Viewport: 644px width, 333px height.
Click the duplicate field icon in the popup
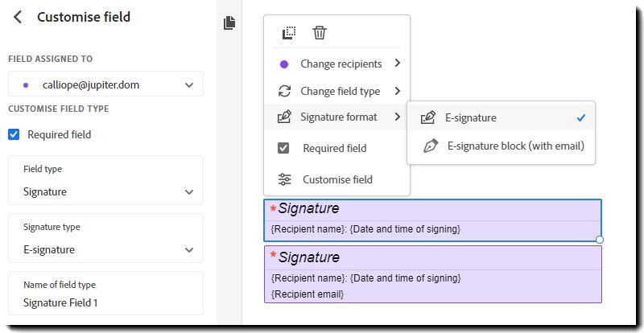pos(289,32)
